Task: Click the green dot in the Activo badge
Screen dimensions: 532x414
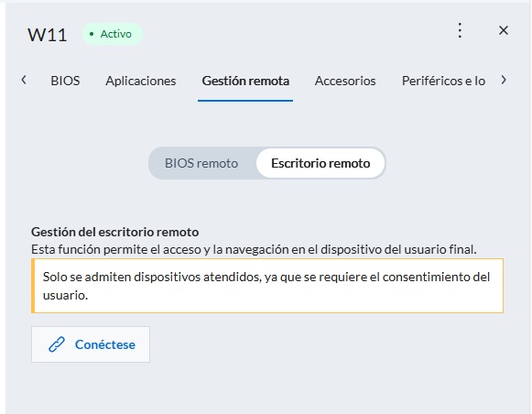Action: [92, 34]
